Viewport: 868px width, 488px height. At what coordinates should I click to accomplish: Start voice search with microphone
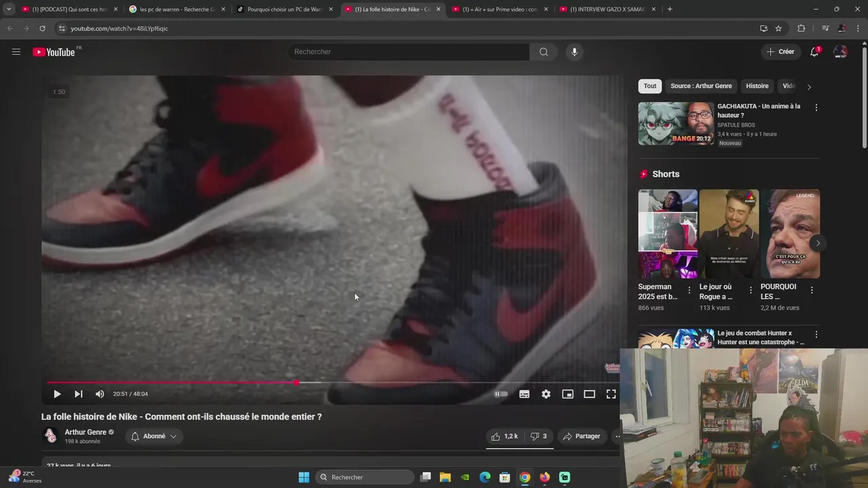(x=574, y=52)
